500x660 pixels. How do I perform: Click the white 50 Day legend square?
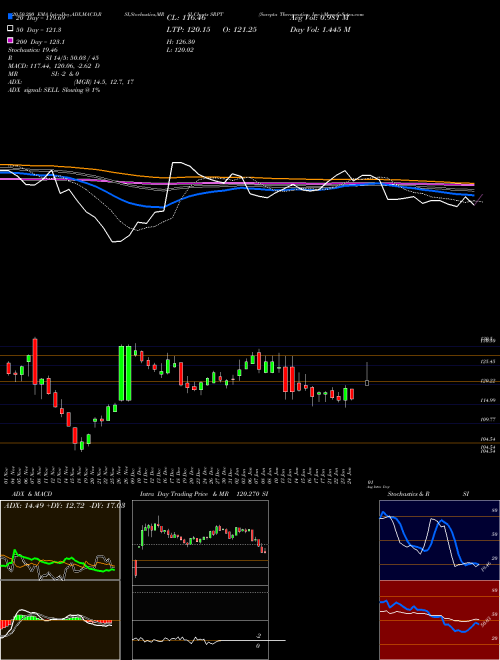[x=10, y=29]
